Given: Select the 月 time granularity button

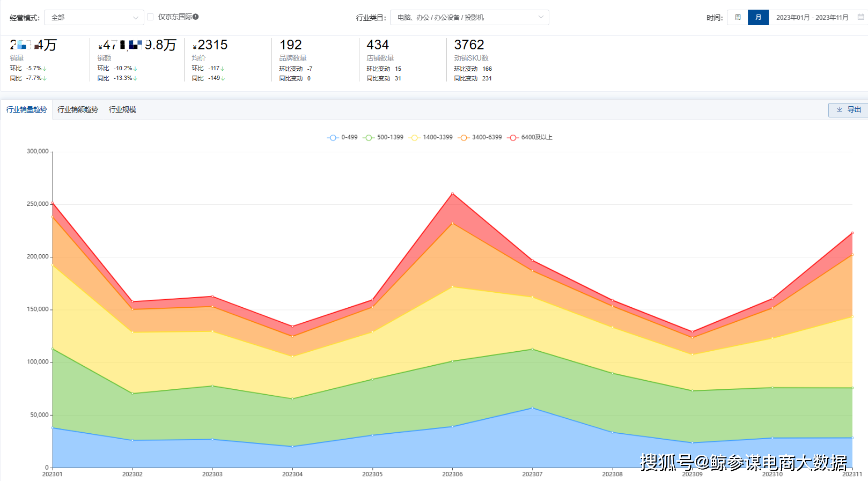Looking at the screenshot, I should pyautogui.click(x=758, y=18).
